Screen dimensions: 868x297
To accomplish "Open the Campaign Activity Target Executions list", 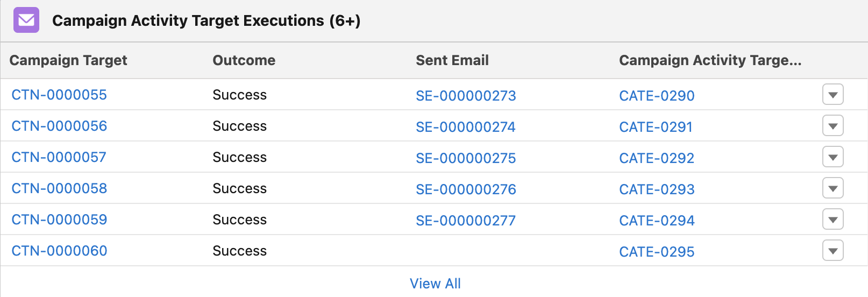I will pos(206,21).
